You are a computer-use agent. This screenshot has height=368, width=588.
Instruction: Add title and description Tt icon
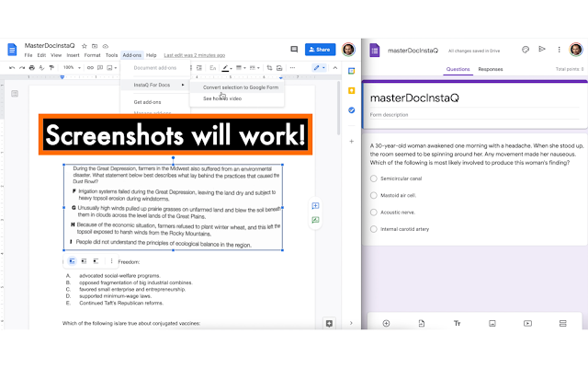[x=457, y=323]
